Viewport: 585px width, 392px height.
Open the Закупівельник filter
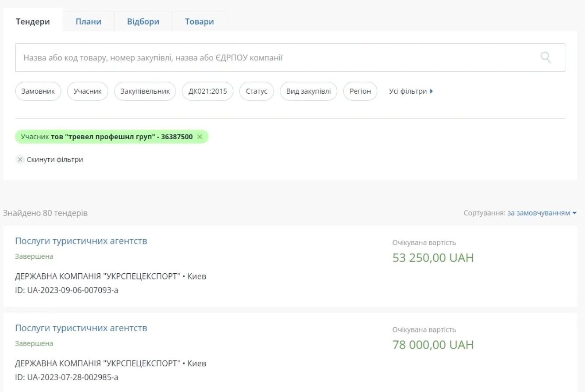(x=145, y=91)
